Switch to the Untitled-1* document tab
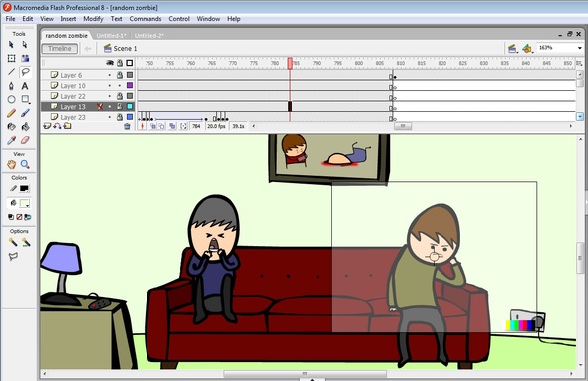 pyautogui.click(x=111, y=36)
